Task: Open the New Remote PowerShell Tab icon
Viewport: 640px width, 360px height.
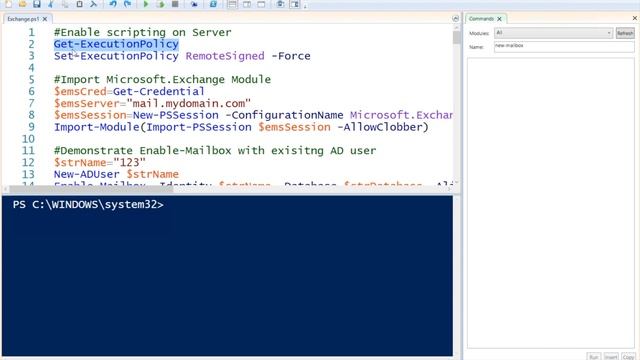Action: pos(194,4)
